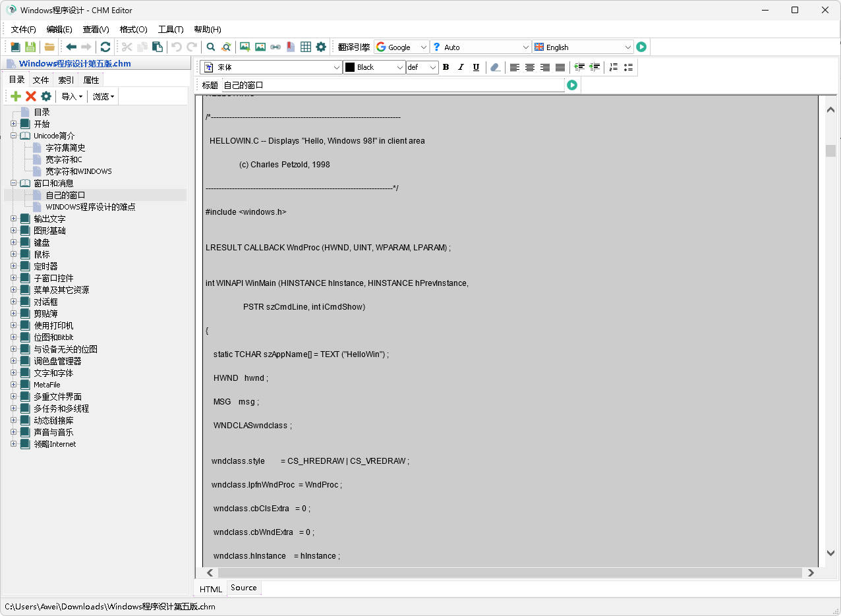Insert image using first picture icon
Viewport: 841px width, 616px height.
(x=245, y=47)
